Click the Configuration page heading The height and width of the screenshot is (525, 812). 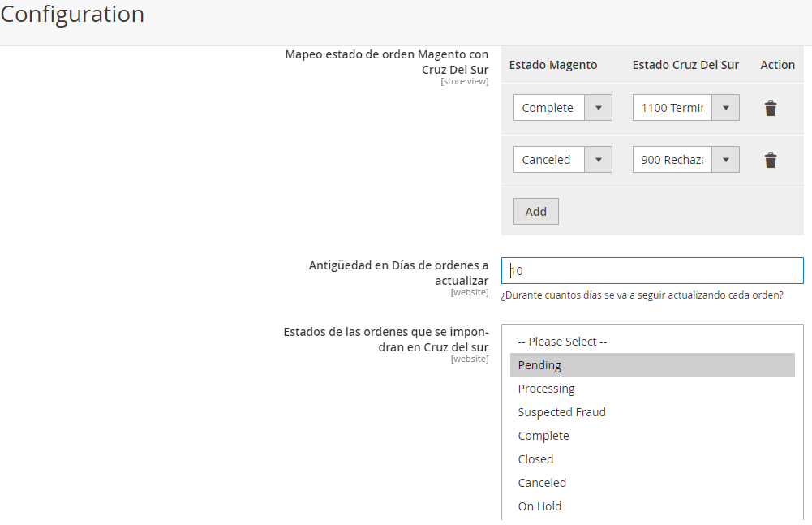[72, 15]
